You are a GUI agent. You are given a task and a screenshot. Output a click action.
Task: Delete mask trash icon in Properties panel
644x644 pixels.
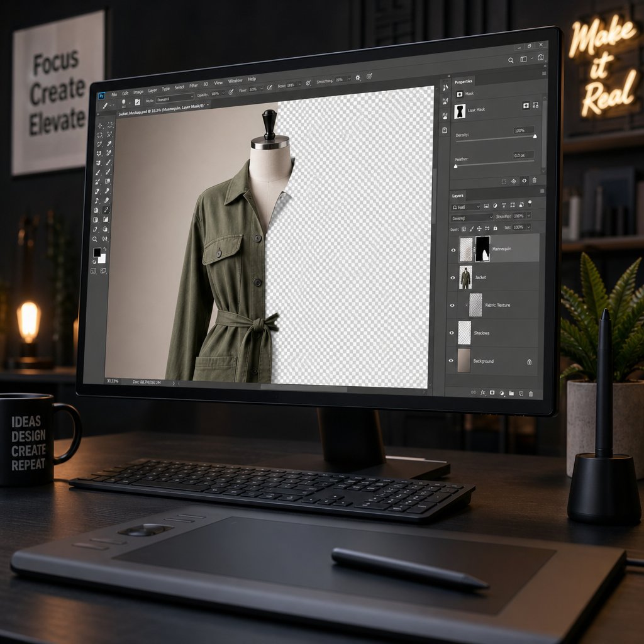pos(535,180)
